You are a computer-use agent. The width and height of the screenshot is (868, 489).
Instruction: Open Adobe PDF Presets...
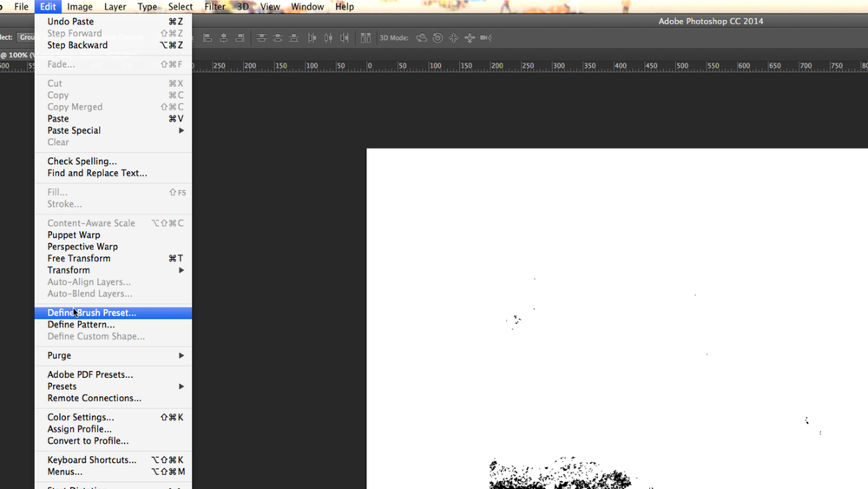tap(113, 374)
